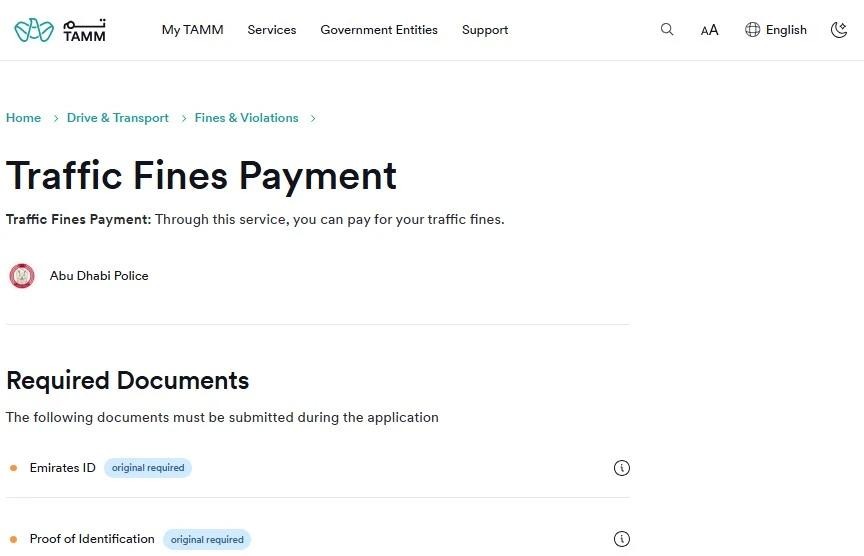Click the Proof of Identification original required badge
The height and width of the screenshot is (556, 864).
pos(207,539)
